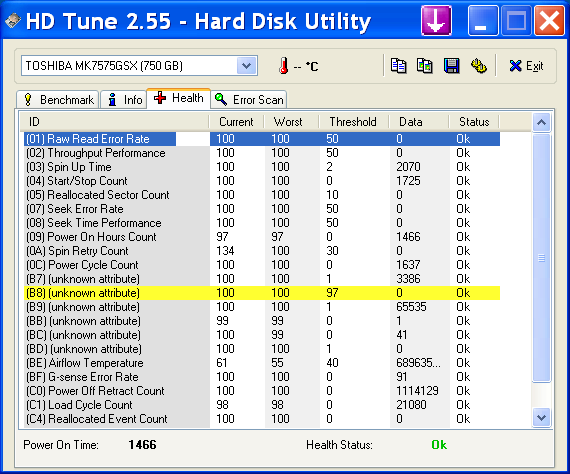This screenshot has width=570, height=474.
Task: Click the Data value 21080
Action: (411, 405)
